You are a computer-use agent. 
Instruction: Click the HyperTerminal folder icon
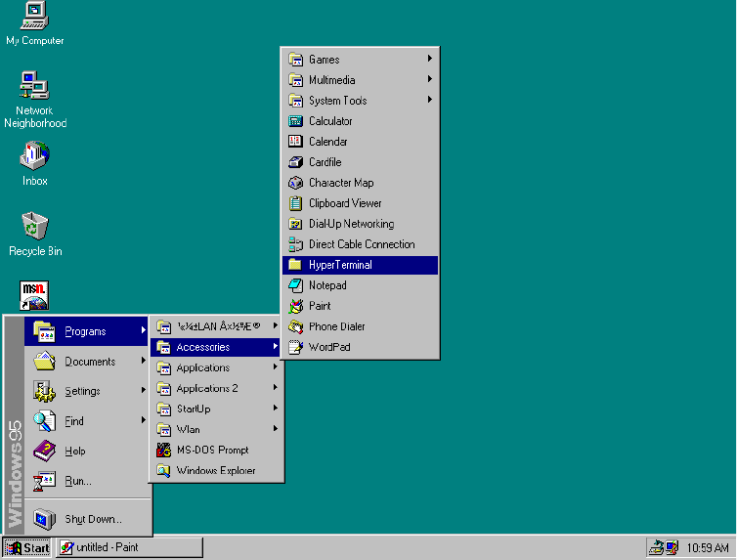pos(295,265)
